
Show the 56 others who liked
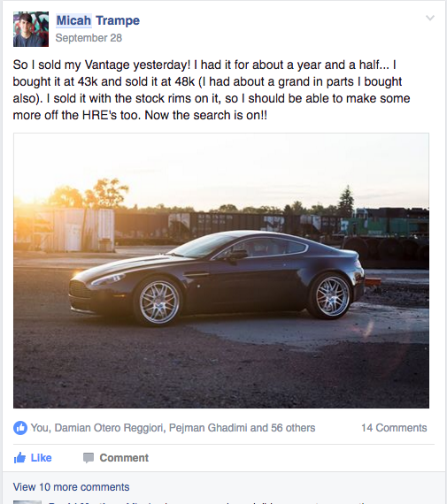pos(293,428)
